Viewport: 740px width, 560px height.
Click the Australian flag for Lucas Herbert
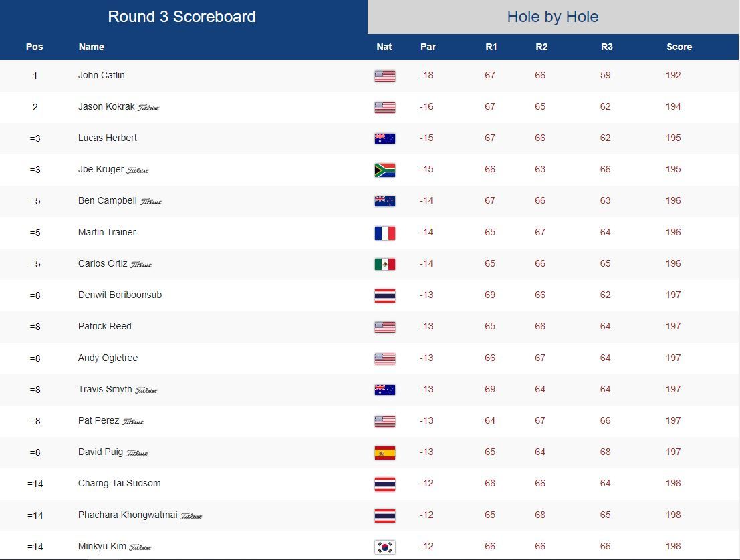(385, 138)
